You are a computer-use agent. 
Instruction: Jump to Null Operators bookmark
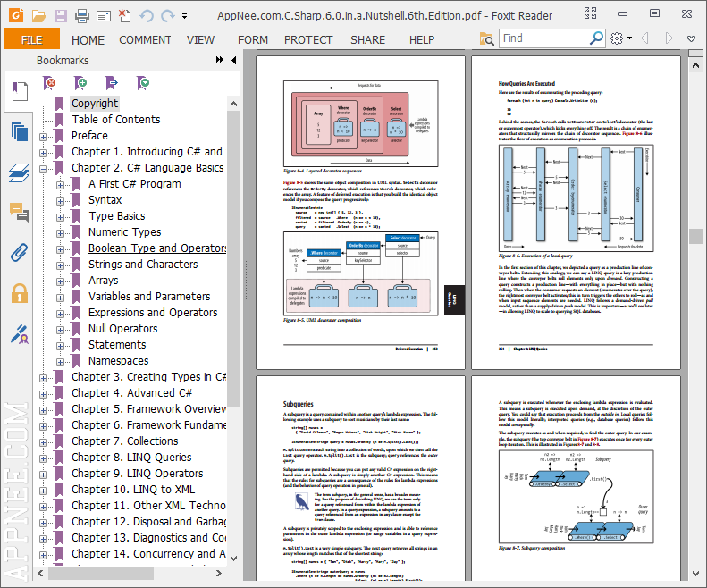point(122,329)
